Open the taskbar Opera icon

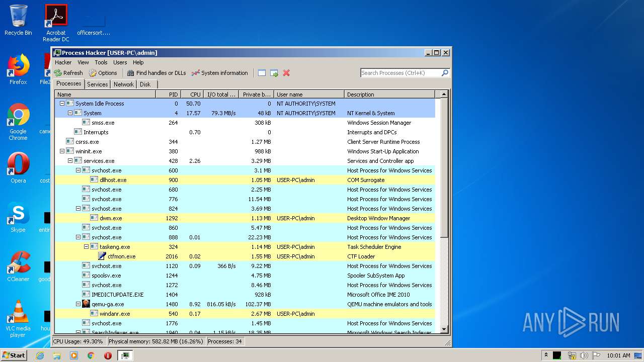click(x=108, y=355)
